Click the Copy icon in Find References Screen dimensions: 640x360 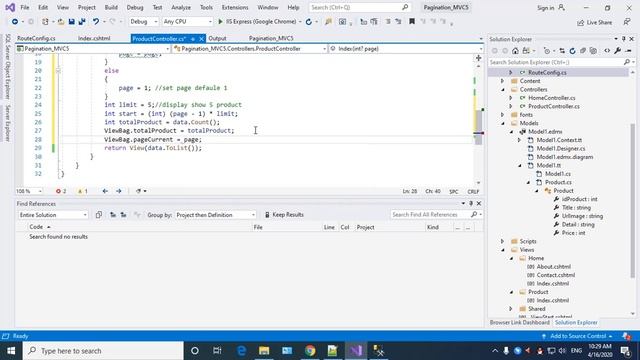[x=98, y=215]
